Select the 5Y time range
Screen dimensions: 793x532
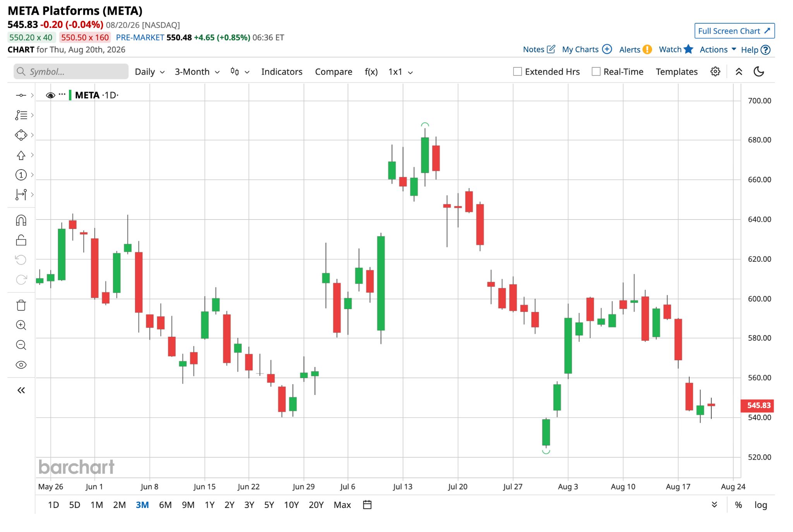[x=269, y=505]
